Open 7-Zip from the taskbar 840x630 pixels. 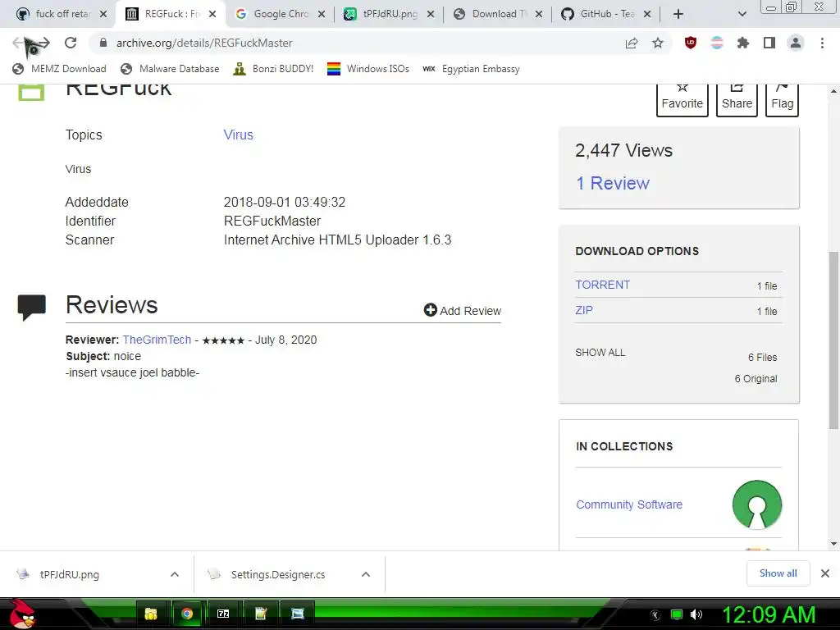pyautogui.click(x=223, y=614)
